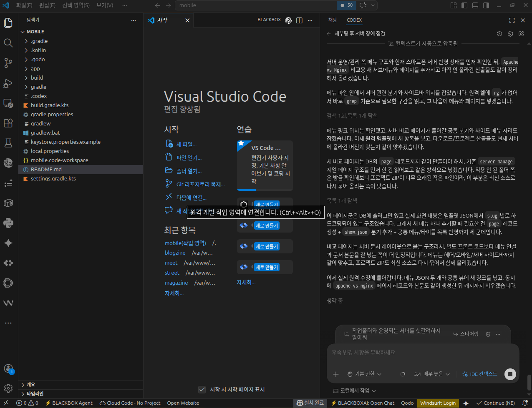Delete the queued steering message
The width and height of the screenshot is (532, 408).
(488, 334)
